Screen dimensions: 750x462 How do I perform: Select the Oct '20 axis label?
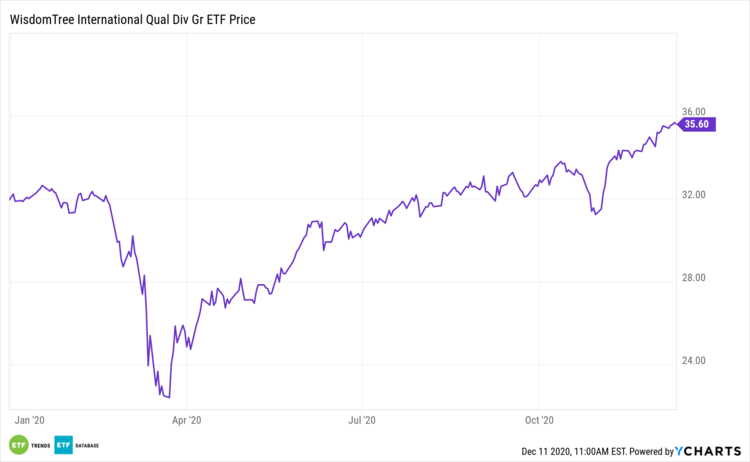click(539, 420)
